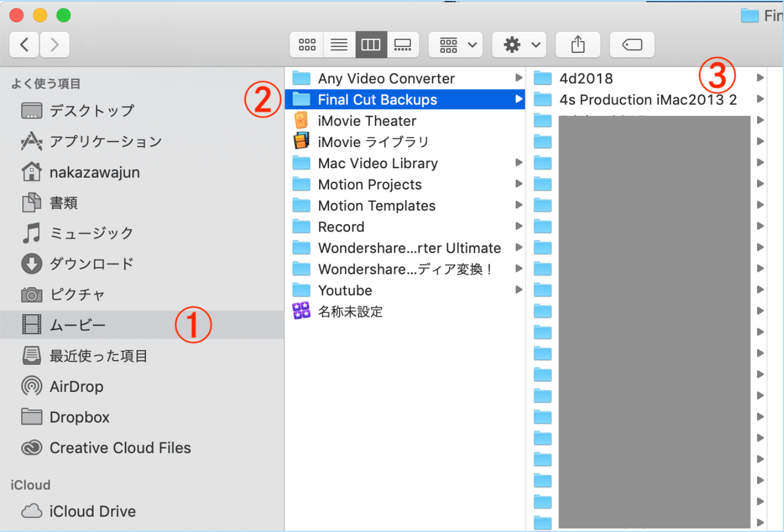Open AirDrop in the sidebar
Viewport: 784px width, 532px height.
click(142, 387)
